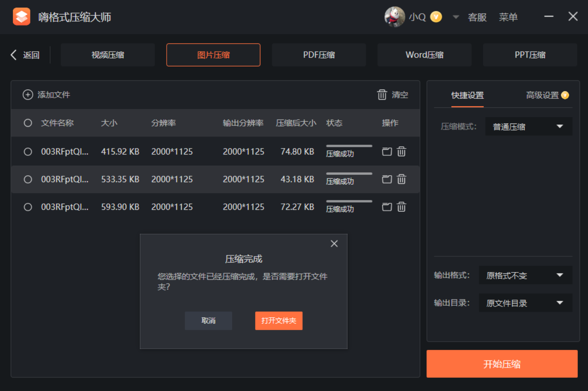Switch to 图片压缩 tab
The height and width of the screenshot is (391, 588).
(213, 55)
